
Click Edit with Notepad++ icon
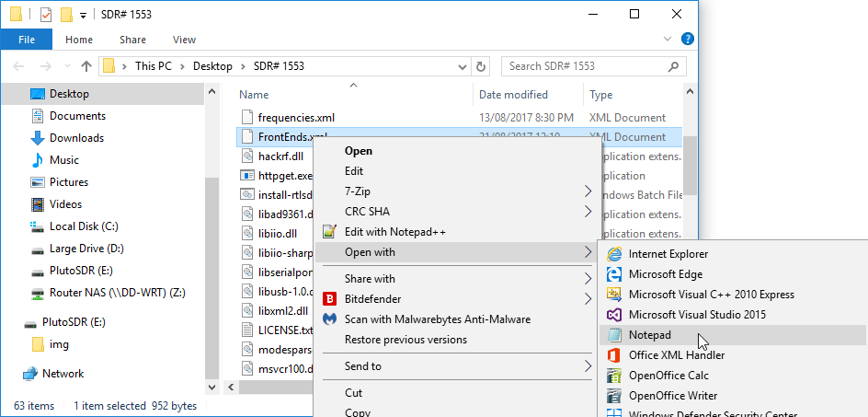(x=329, y=232)
